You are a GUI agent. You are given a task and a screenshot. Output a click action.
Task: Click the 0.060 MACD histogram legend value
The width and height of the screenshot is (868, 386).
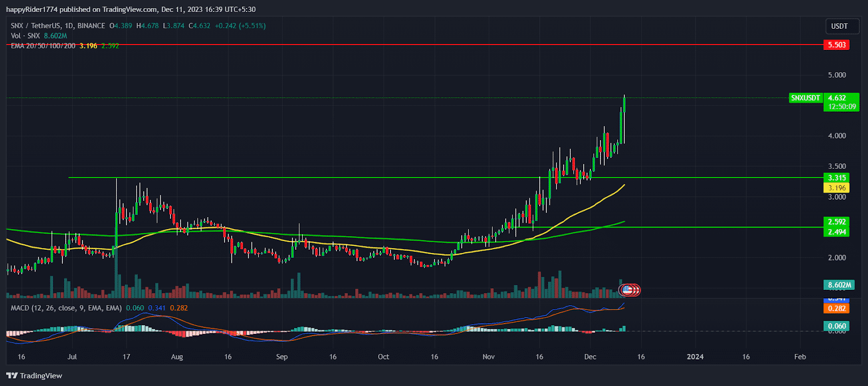point(135,308)
